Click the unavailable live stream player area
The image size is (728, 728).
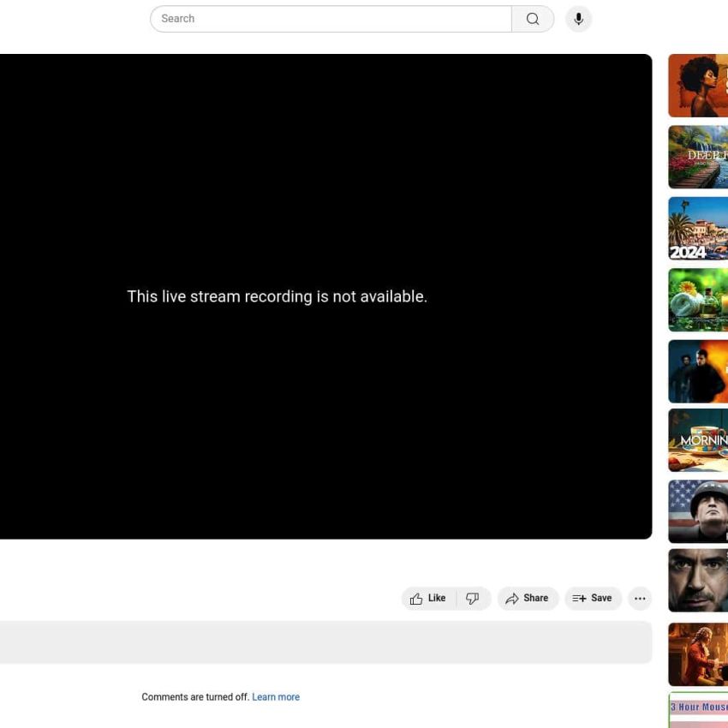(x=325, y=296)
